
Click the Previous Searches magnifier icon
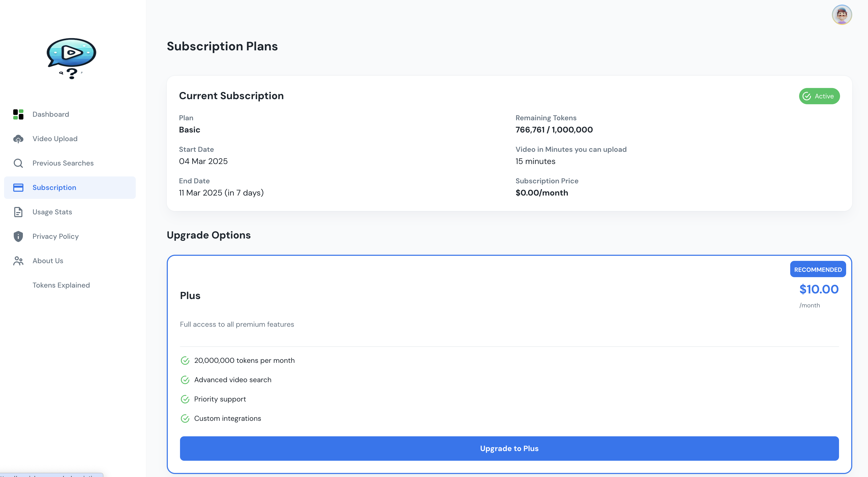(x=18, y=163)
